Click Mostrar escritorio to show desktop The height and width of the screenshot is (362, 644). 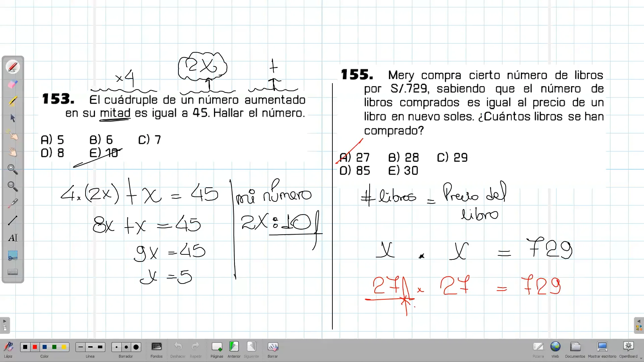pyautogui.click(x=602, y=350)
